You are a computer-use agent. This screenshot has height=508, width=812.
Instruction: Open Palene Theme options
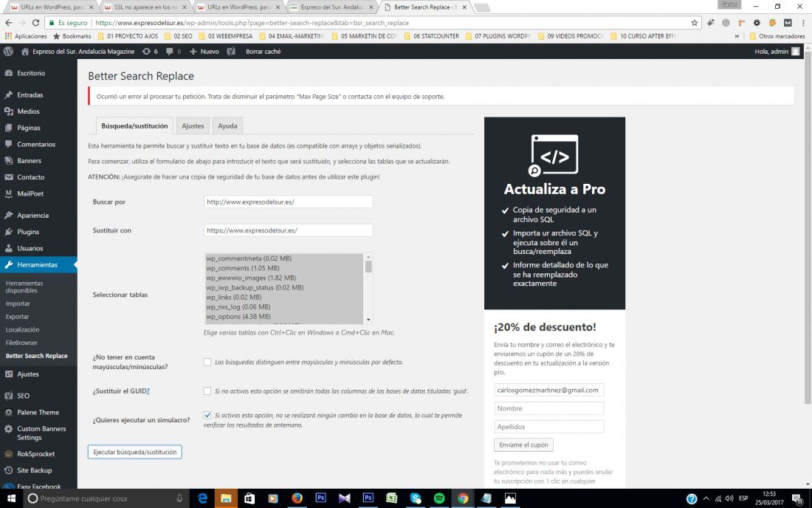coord(38,412)
